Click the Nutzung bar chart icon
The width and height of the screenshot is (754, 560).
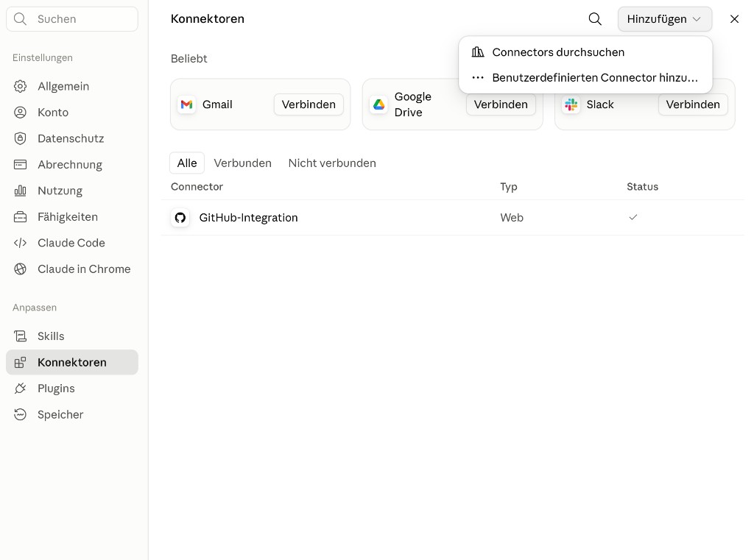click(x=20, y=191)
